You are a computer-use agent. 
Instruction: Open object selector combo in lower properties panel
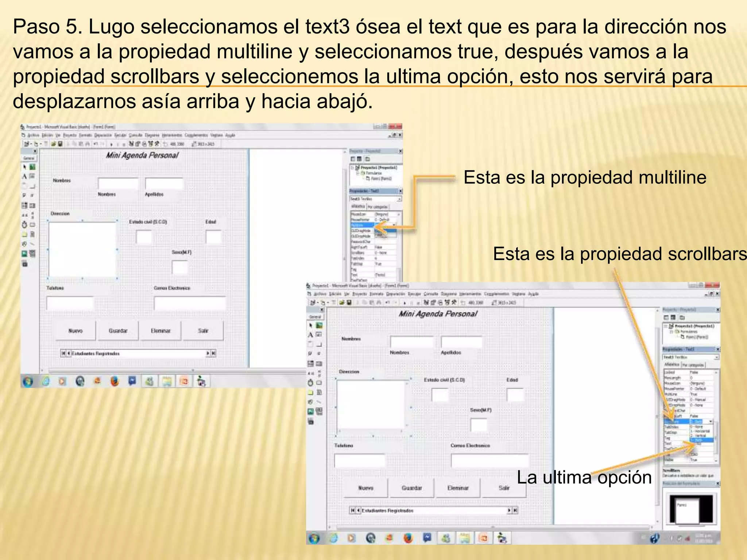pos(691,357)
